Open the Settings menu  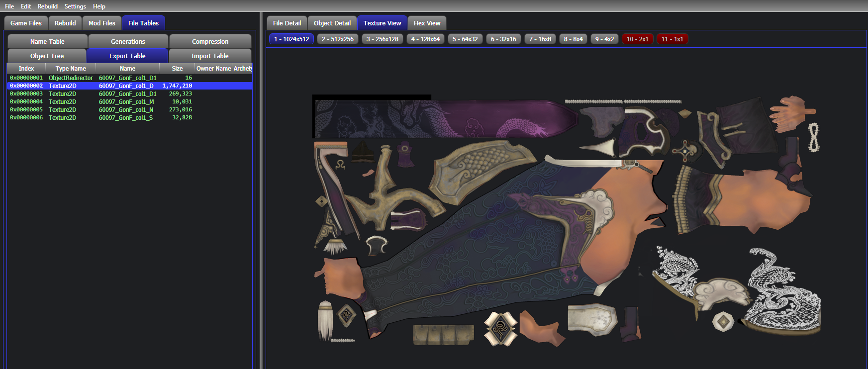[x=75, y=6]
